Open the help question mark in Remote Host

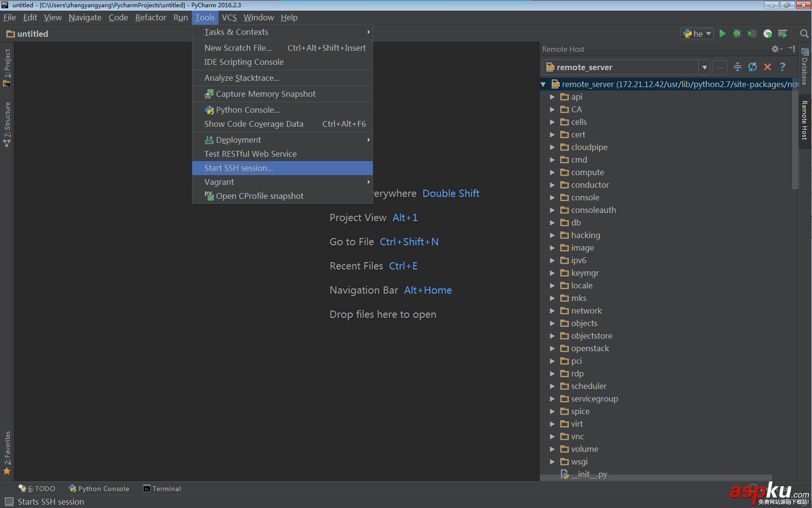[783, 67]
